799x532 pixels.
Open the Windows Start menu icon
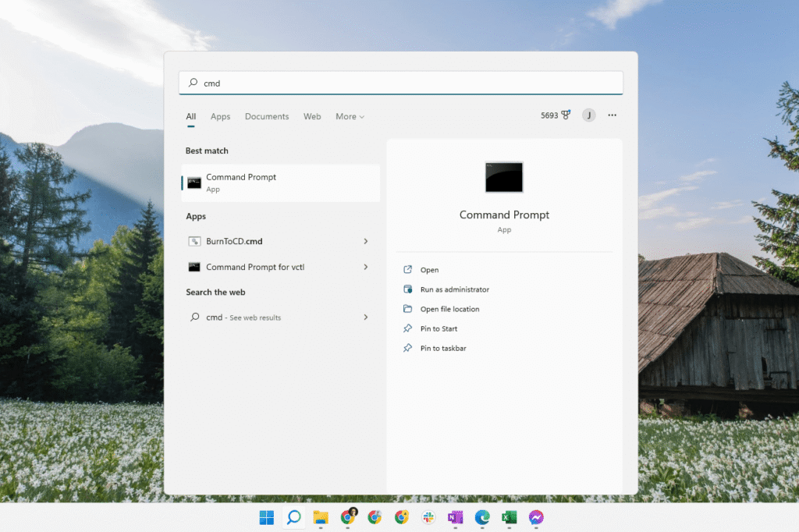267,517
